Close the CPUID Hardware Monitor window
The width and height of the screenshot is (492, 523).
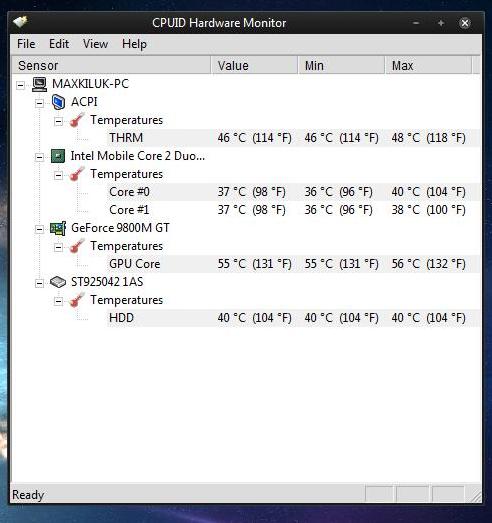(x=465, y=23)
